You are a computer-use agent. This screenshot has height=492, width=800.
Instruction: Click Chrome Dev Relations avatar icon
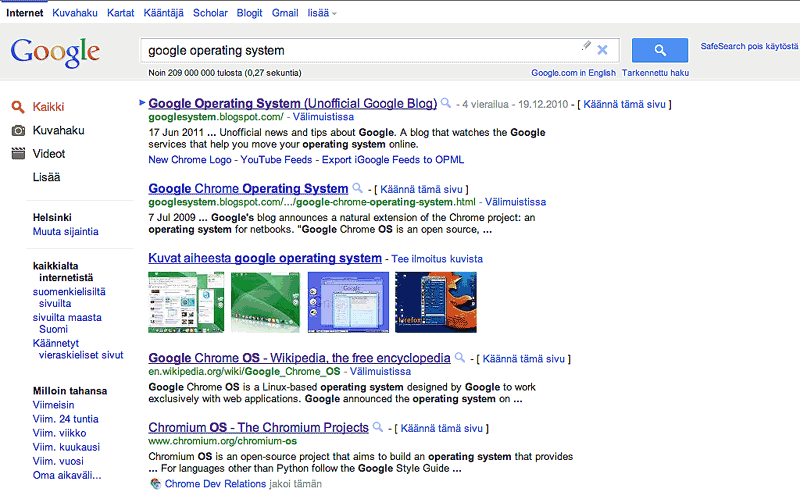coord(155,483)
